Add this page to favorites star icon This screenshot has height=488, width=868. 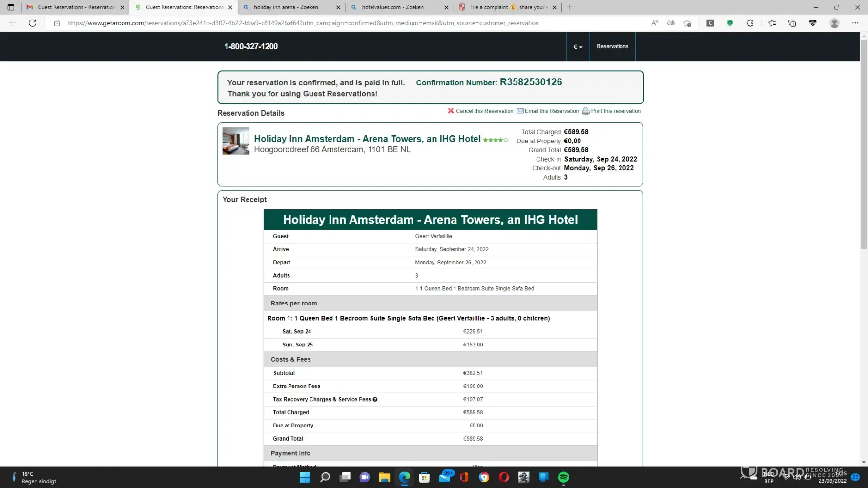pos(687,23)
